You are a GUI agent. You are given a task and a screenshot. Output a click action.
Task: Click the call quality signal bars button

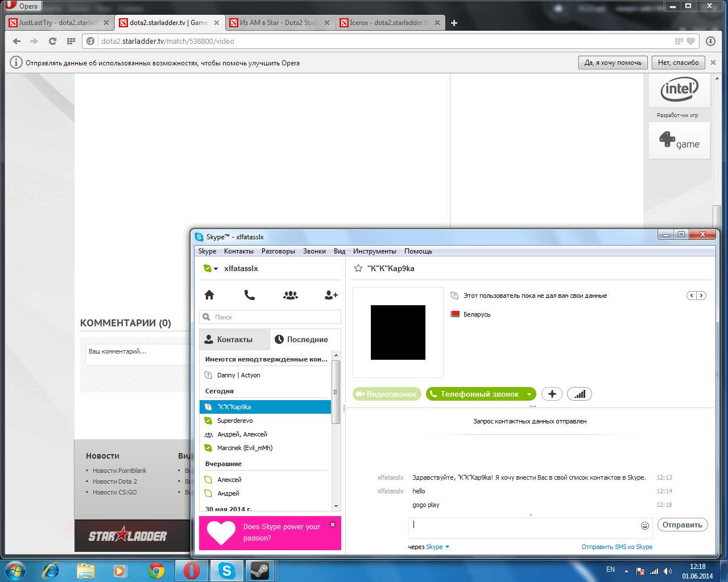click(580, 394)
